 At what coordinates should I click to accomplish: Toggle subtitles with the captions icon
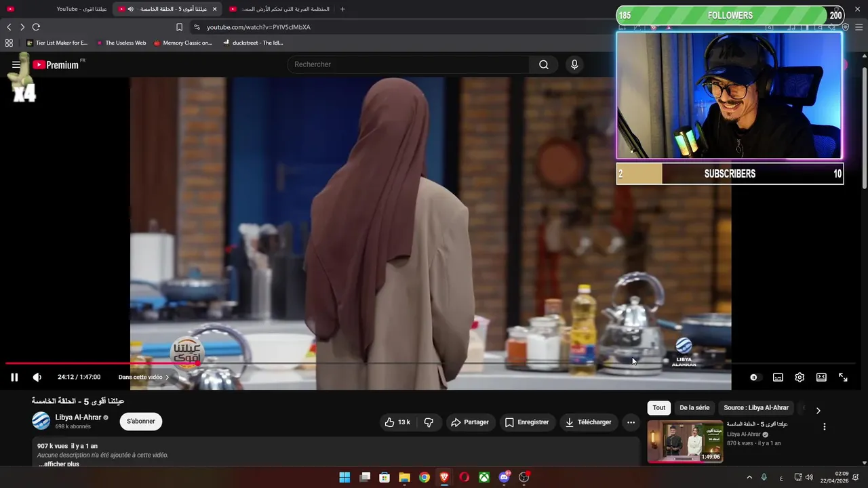[778, 378]
